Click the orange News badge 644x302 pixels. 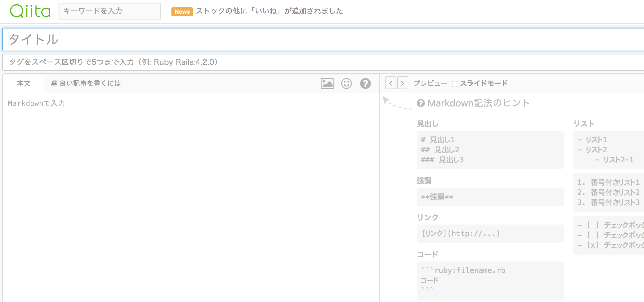(x=182, y=12)
